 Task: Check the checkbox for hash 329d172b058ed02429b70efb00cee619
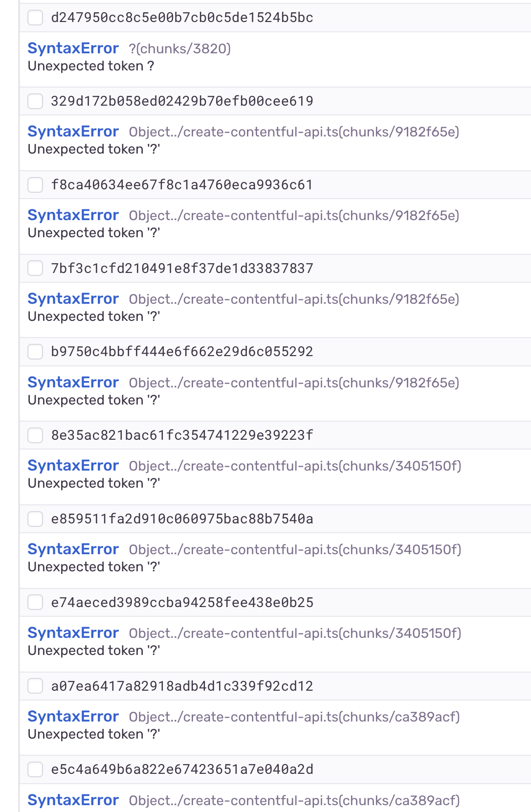pos(35,101)
